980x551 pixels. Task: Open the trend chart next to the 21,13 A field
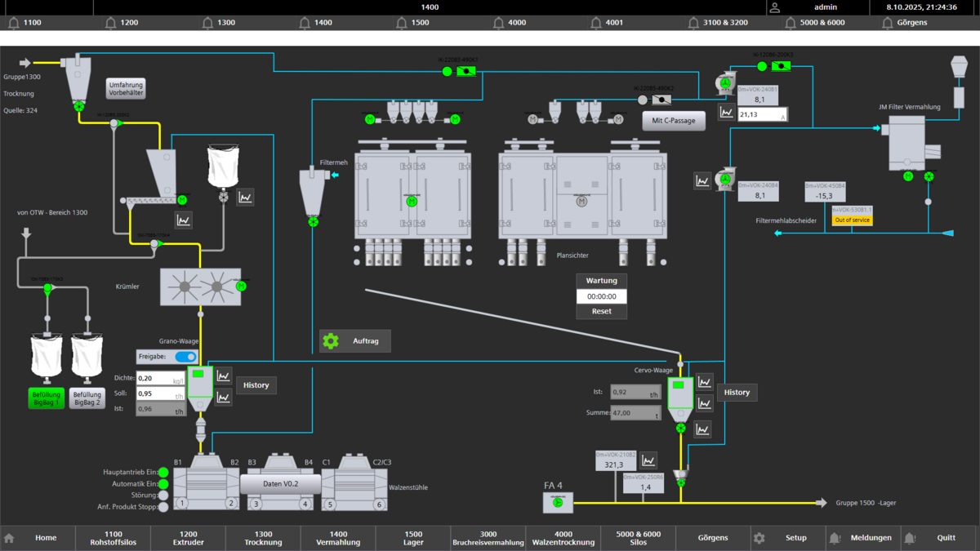pos(726,113)
